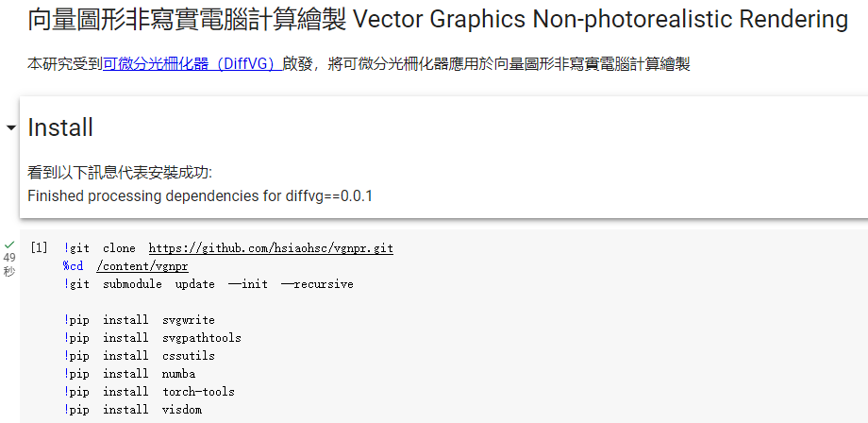
Task: Collapse the Install section arrow
Action: click(x=10, y=128)
